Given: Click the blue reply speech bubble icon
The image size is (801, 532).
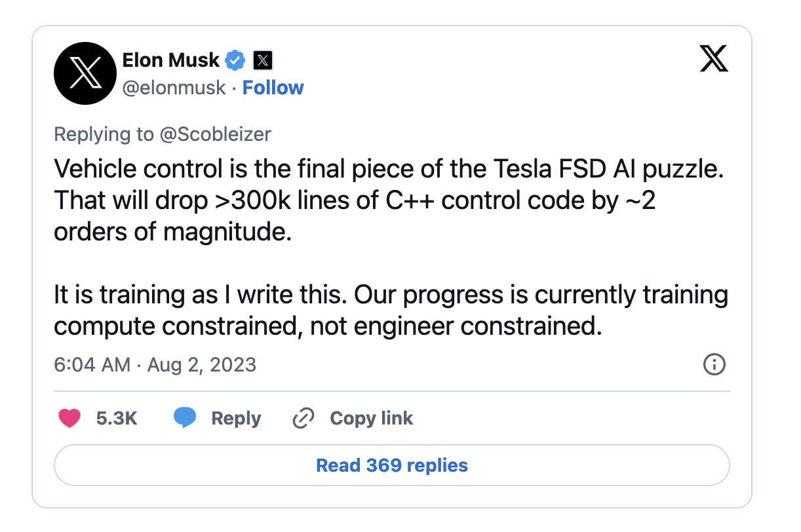Looking at the screenshot, I should coord(185,418).
